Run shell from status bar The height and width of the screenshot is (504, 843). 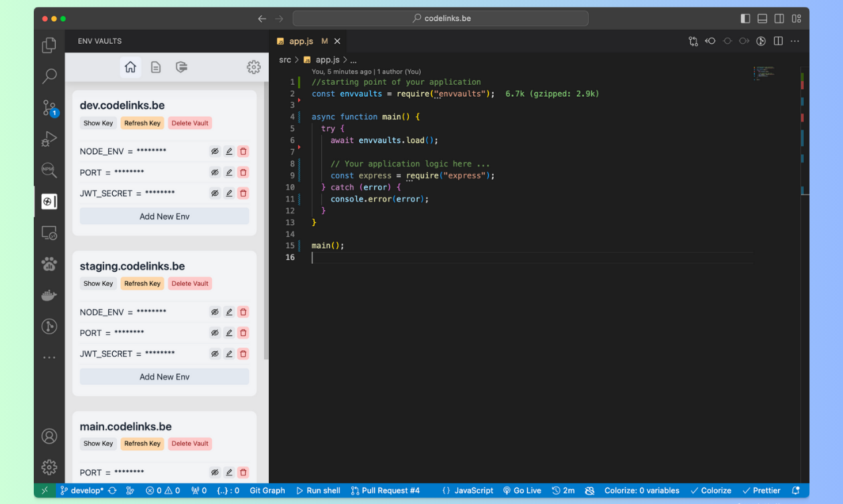(318, 491)
